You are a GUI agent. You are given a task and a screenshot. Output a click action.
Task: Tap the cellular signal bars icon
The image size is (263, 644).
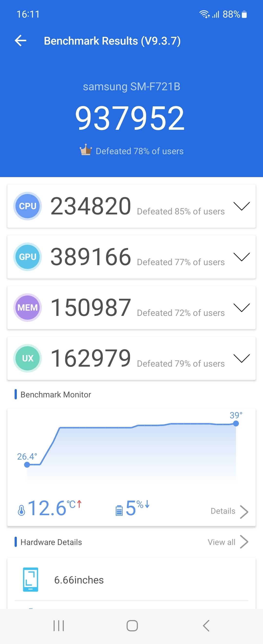pyautogui.click(x=216, y=14)
